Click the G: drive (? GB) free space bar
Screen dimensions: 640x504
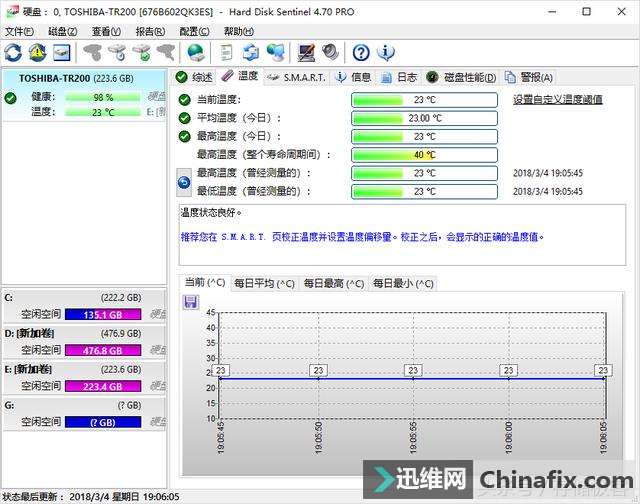[x=103, y=422]
